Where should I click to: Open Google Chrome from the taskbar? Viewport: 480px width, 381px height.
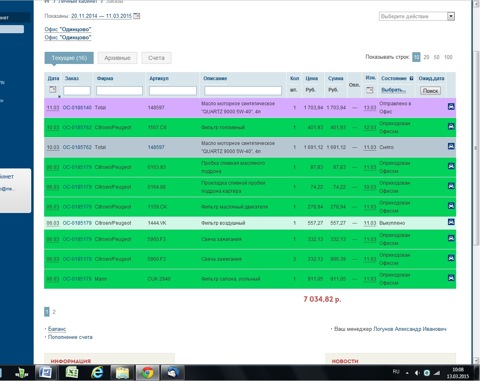tap(147, 372)
